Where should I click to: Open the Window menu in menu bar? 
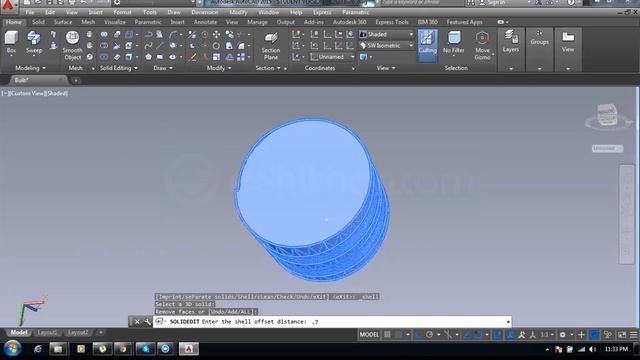pyautogui.click(x=269, y=12)
